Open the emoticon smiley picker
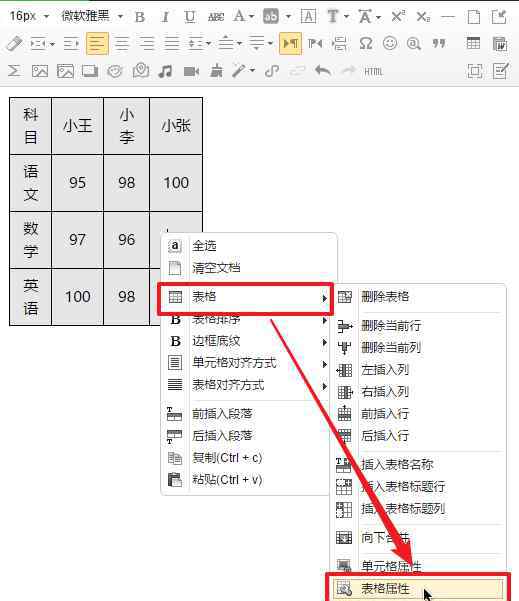Image resolution: width=519 pixels, height=601 pixels. point(390,43)
